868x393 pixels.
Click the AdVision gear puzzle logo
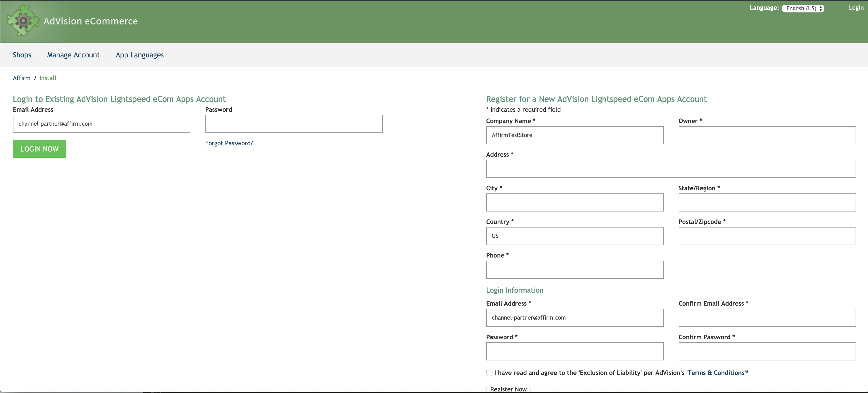coord(23,21)
